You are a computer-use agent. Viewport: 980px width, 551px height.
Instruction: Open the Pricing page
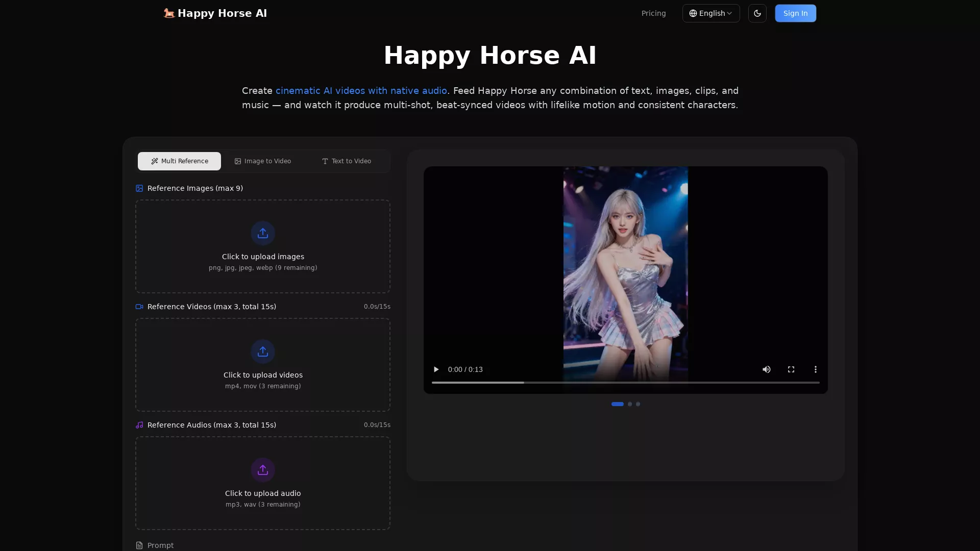[x=653, y=13]
